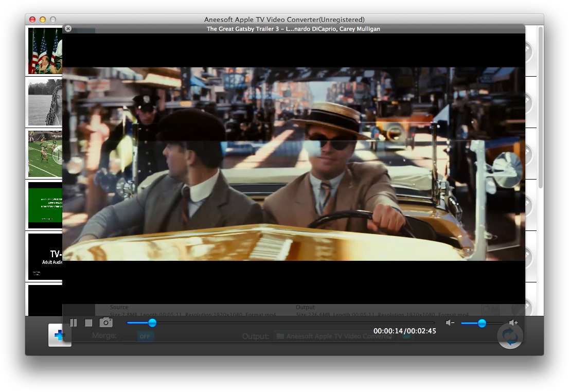Select the American flags video thumbnail
The width and height of the screenshot is (569, 392).
tap(45, 51)
